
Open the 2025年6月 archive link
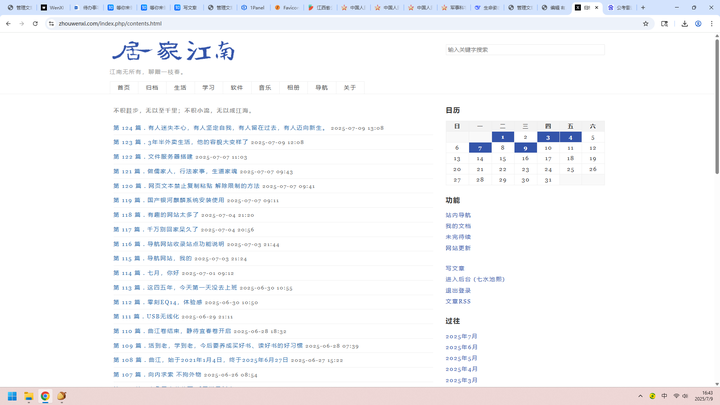click(461, 347)
